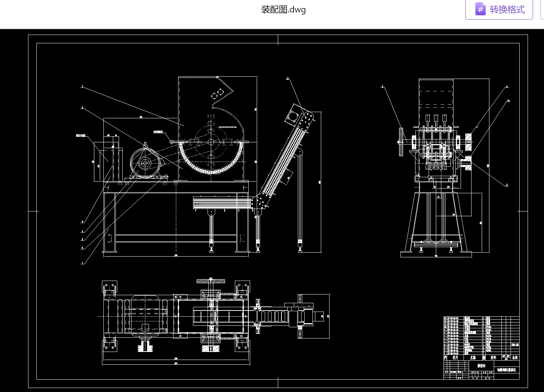Click the horizontal conveyor under the table frame
Viewport: 544px width, 392px height.
coord(222,202)
